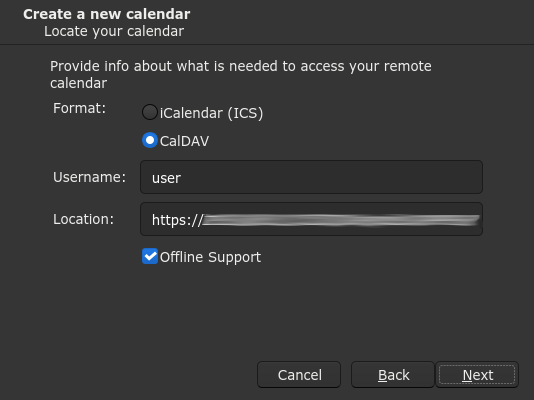The image size is (534, 400).
Task: Focus the Location URL input field
Action: pyautogui.click(x=311, y=219)
